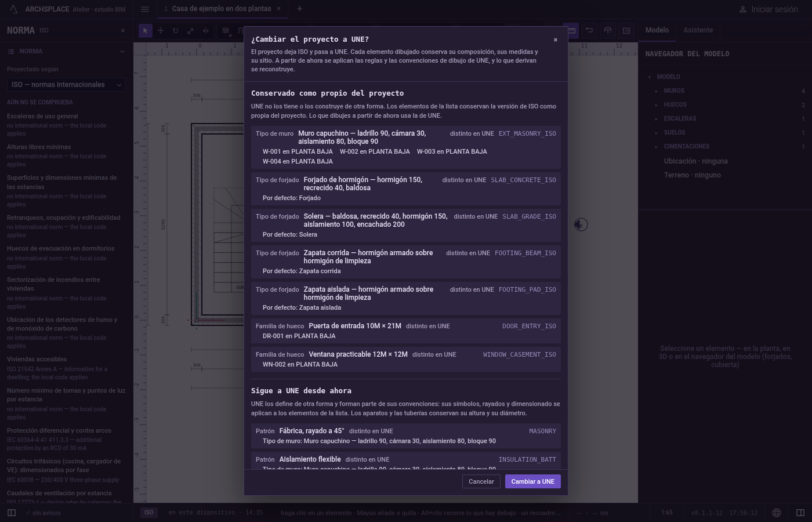812x522 pixels.
Task: Click Cancelar in the dialog
Action: tap(481, 481)
